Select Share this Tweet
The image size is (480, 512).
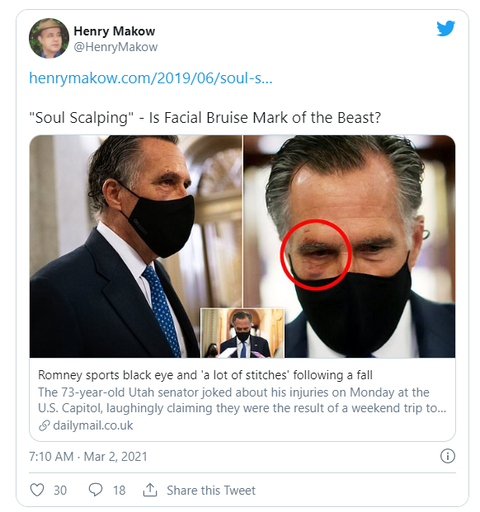point(211,490)
